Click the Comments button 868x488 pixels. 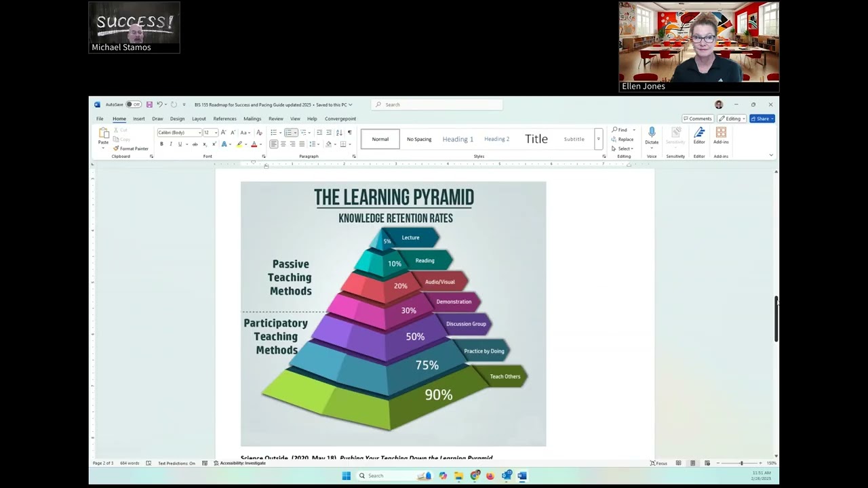[x=697, y=119]
